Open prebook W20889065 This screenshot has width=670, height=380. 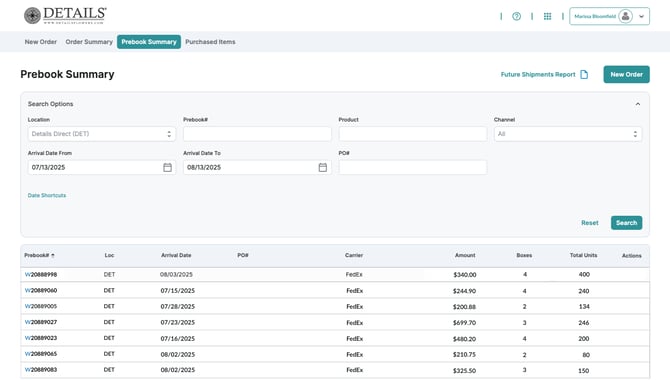click(41, 353)
